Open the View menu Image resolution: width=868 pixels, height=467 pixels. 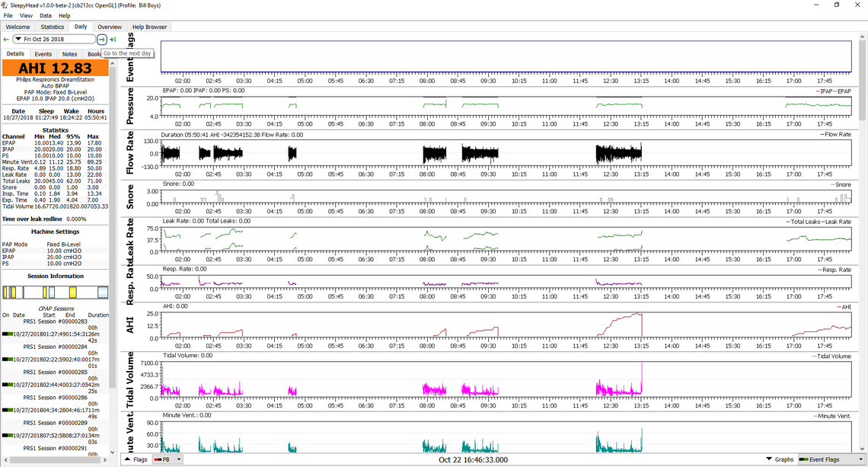click(26, 15)
